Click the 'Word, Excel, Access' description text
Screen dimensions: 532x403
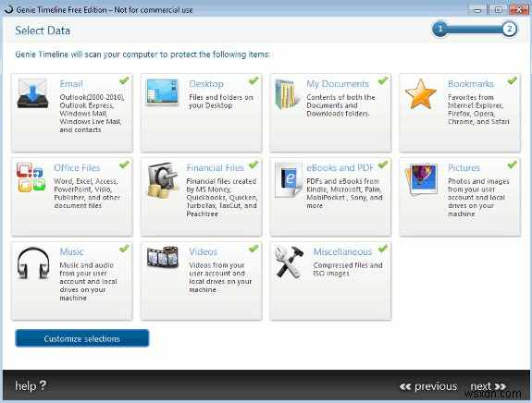(x=87, y=193)
